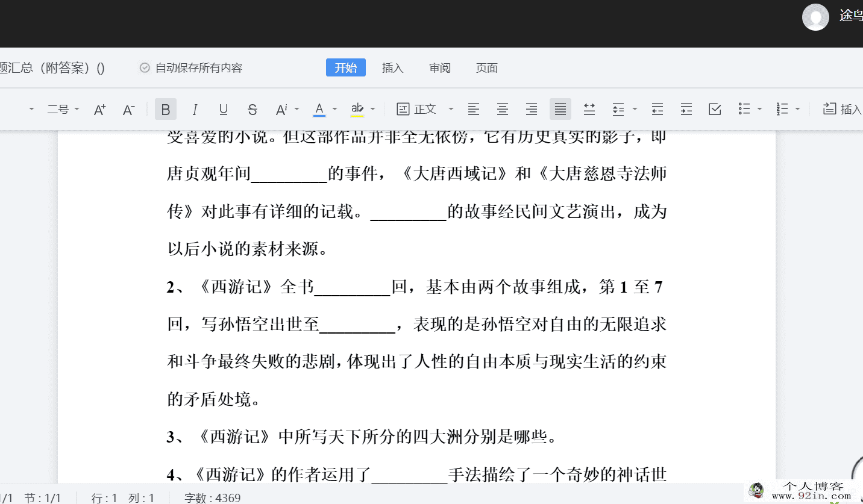Open superscript options dropdown arrow
This screenshot has height=504, width=863.
[x=297, y=109]
